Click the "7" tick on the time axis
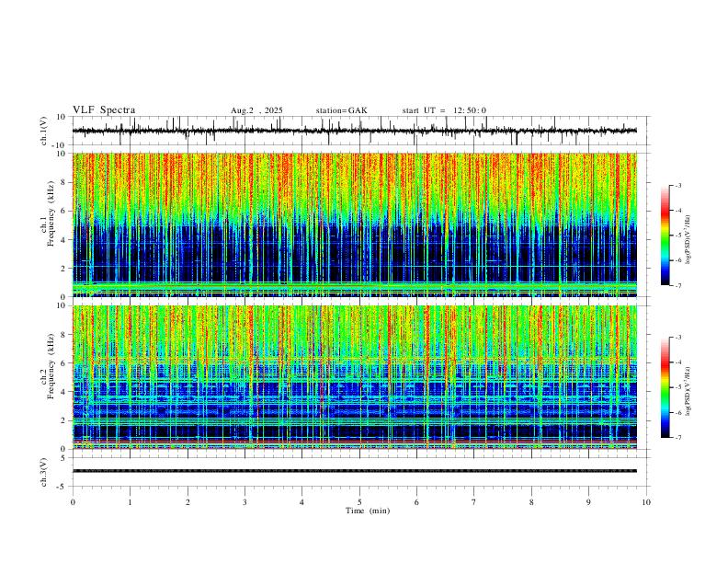Screen dimensions: 728x563 (474, 502)
